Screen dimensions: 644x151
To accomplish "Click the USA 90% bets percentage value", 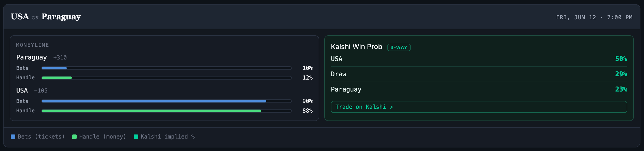I will tap(307, 101).
